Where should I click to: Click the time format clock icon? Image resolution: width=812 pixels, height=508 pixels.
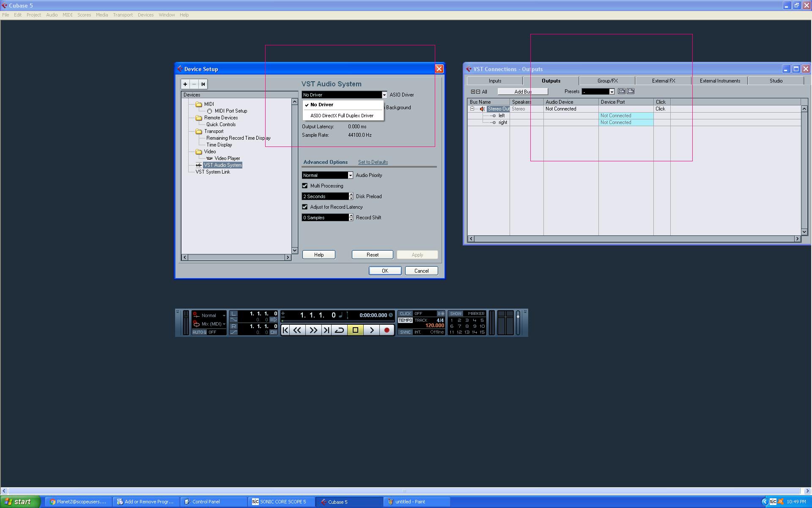coord(391,315)
